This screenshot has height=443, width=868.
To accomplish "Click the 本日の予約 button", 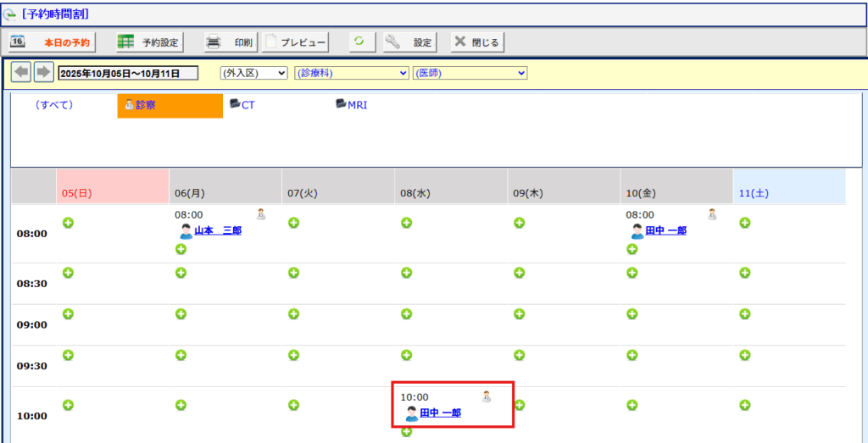I will (53, 42).
